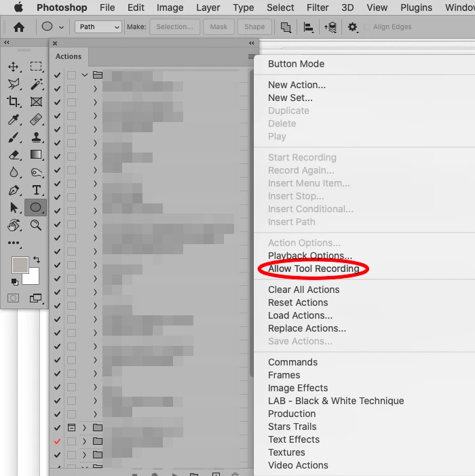Open the Apple menu
The image size is (475, 476).
[x=18, y=7]
